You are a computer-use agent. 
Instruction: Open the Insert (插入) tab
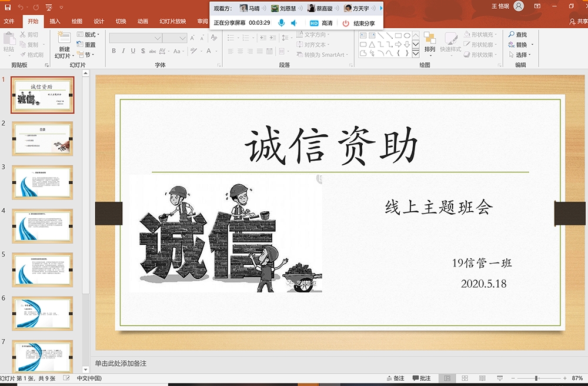pos(55,21)
